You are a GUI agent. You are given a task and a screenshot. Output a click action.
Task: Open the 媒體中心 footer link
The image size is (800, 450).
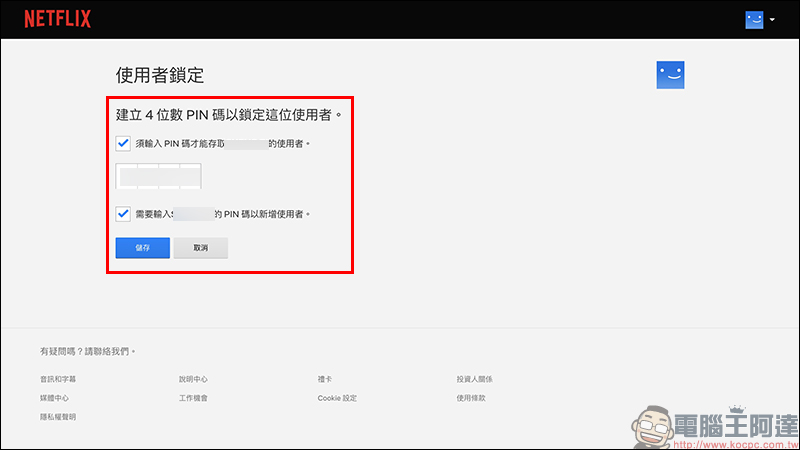point(54,398)
